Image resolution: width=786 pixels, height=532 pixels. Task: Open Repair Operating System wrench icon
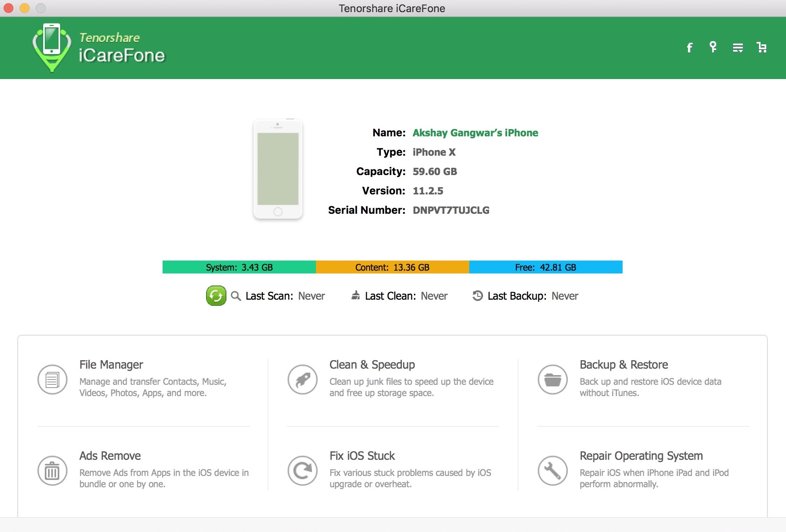(x=552, y=471)
